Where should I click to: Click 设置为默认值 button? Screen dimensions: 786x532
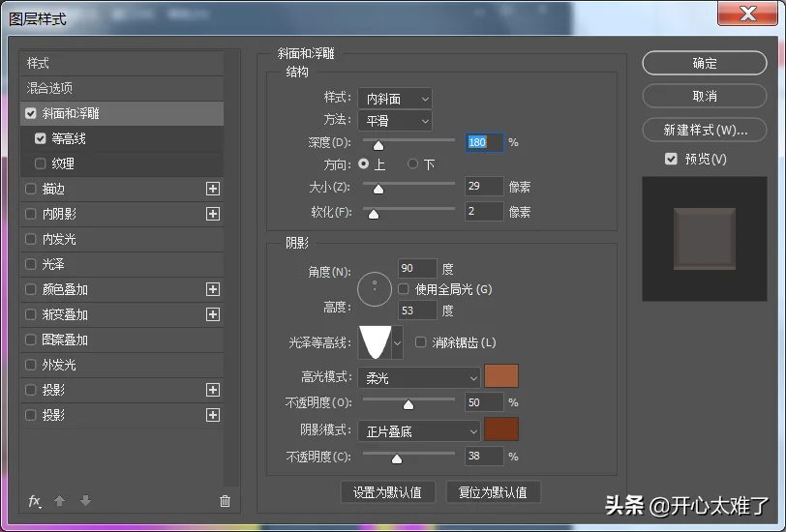pyautogui.click(x=387, y=492)
